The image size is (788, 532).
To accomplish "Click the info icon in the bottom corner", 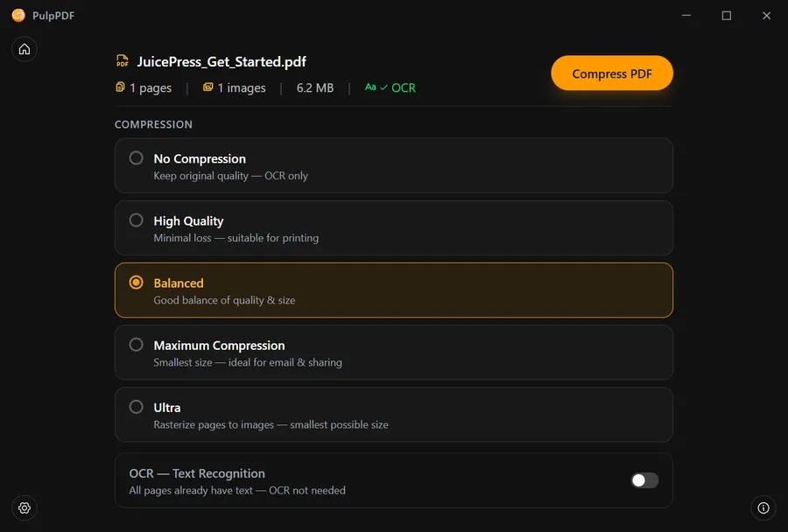I will [763, 508].
